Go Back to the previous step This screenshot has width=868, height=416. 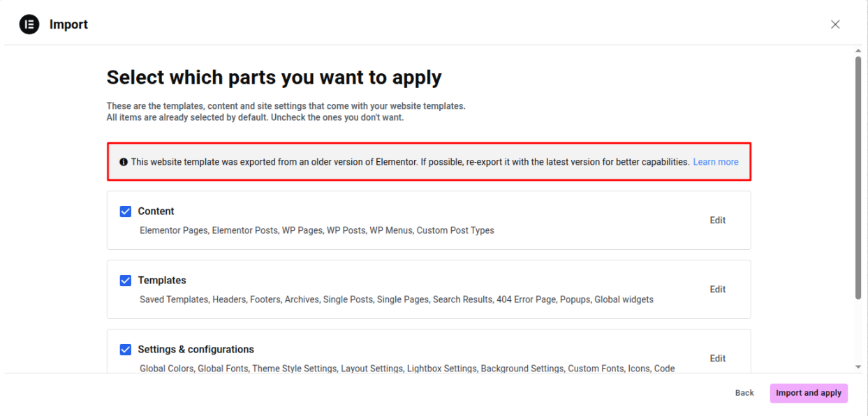coord(744,393)
